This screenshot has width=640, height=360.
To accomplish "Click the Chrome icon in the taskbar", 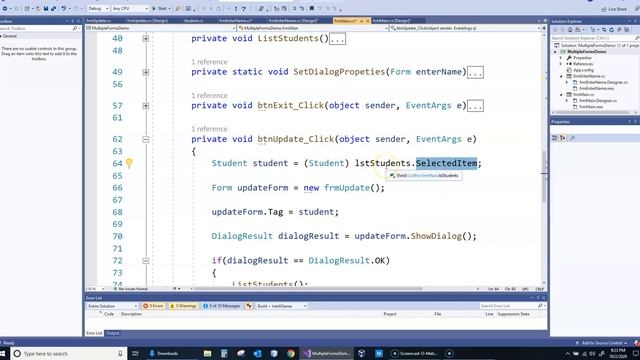I will pyautogui.click(x=291, y=353).
